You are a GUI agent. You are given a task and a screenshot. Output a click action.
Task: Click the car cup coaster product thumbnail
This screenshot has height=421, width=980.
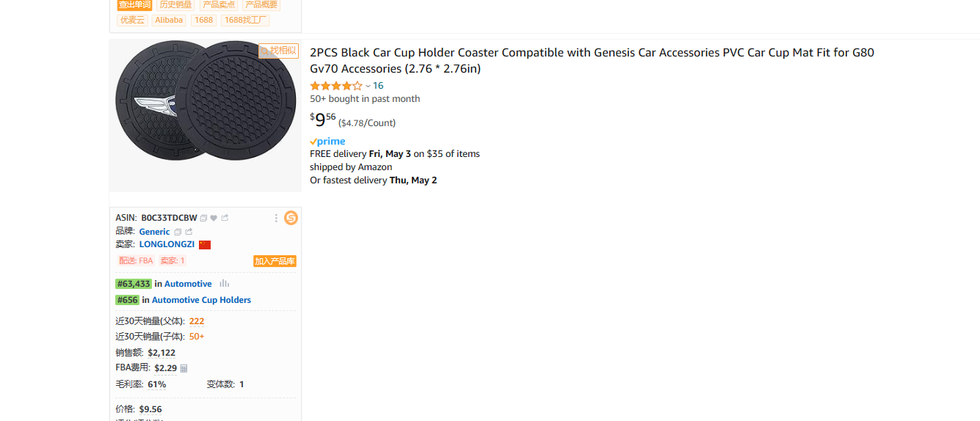click(x=206, y=115)
